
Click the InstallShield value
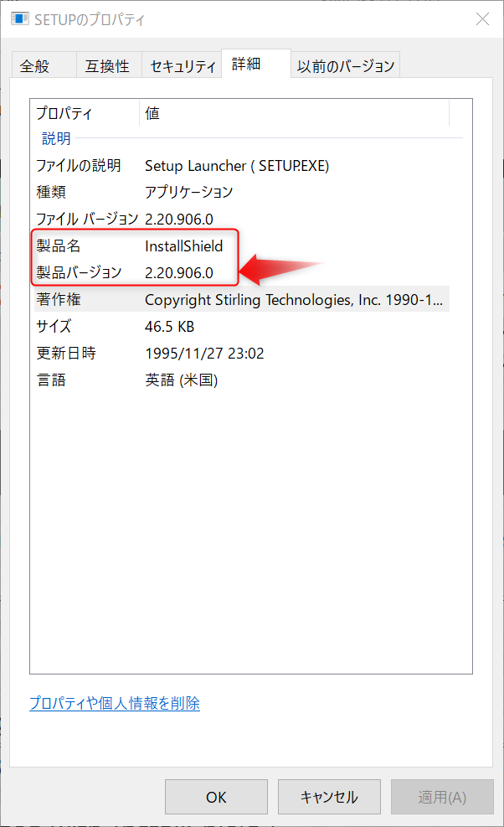click(x=184, y=246)
